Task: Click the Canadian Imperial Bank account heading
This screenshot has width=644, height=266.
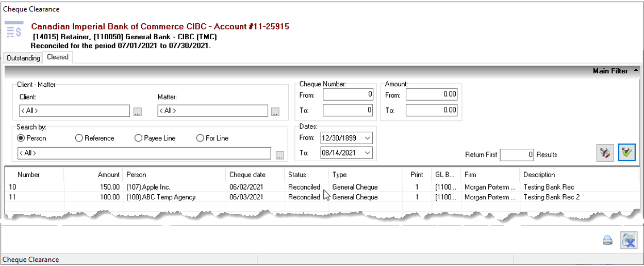Action: pos(160,26)
